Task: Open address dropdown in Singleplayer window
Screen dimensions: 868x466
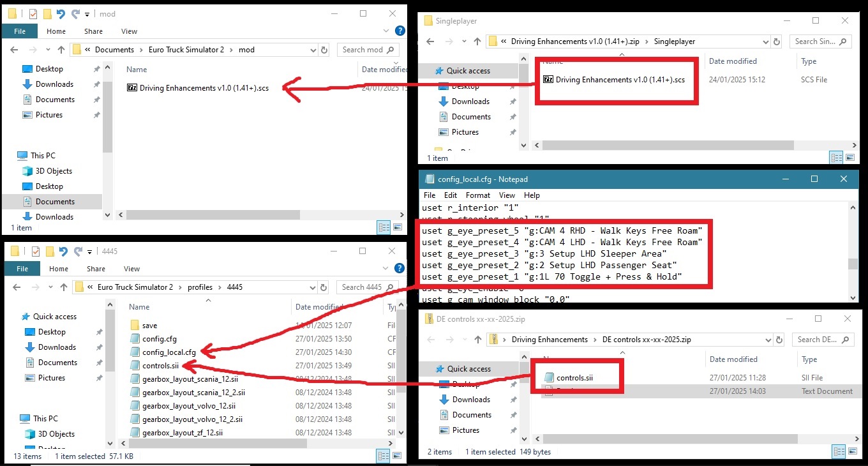Action: (x=767, y=41)
